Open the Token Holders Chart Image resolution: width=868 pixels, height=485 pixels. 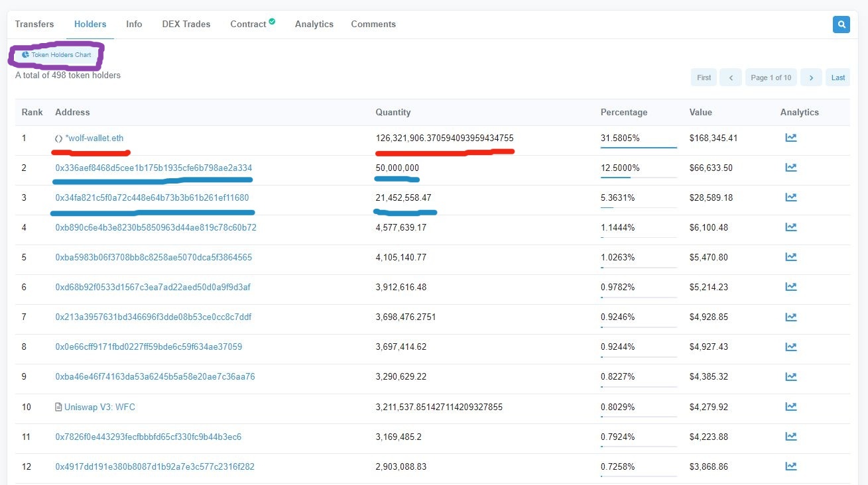pyautogui.click(x=56, y=55)
